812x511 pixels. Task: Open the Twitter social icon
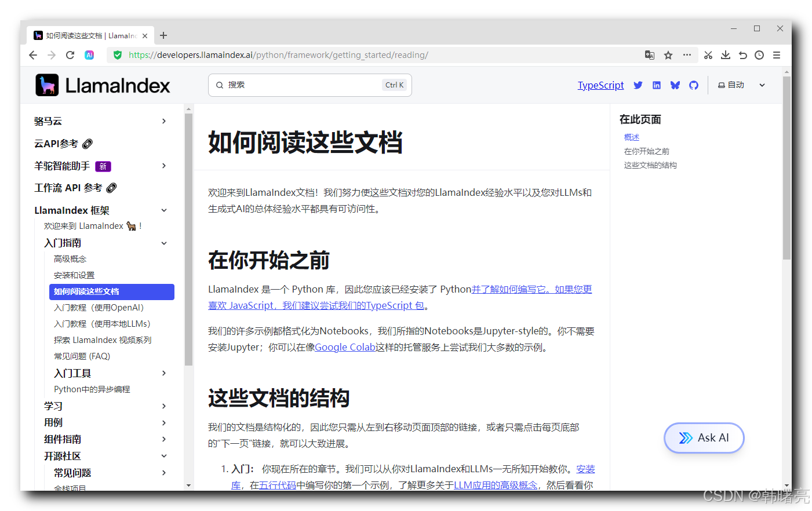click(x=638, y=85)
